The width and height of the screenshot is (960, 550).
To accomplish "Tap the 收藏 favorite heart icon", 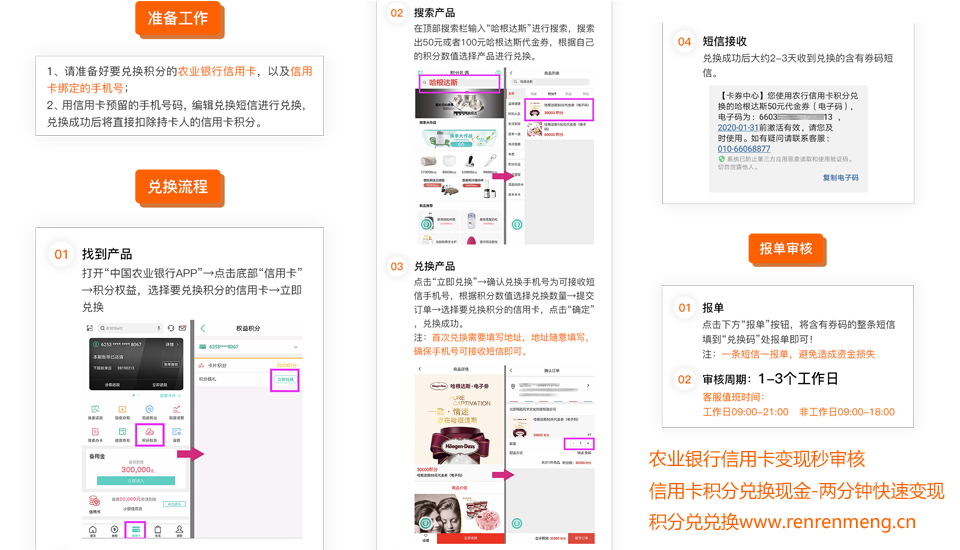I will [x=426, y=538].
